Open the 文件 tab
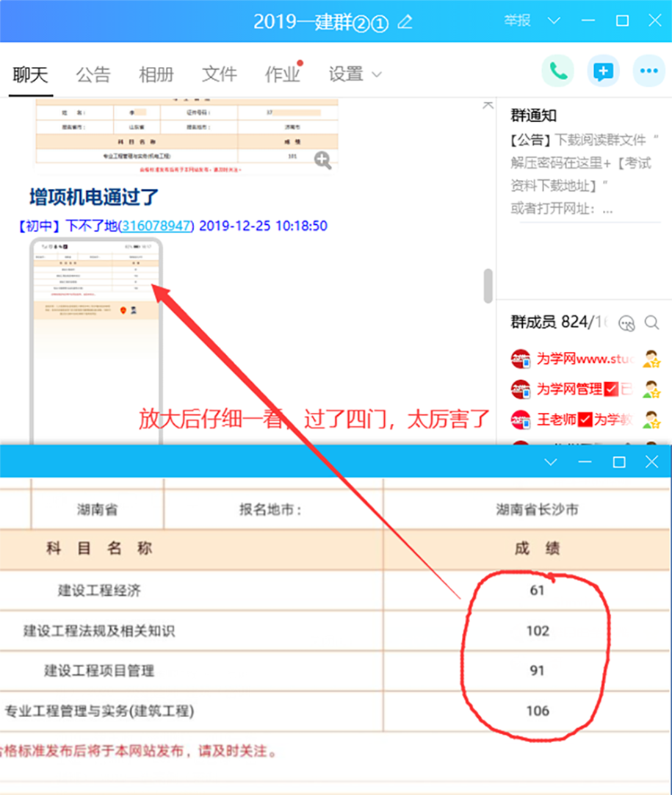The height and width of the screenshot is (795, 672). (x=220, y=74)
